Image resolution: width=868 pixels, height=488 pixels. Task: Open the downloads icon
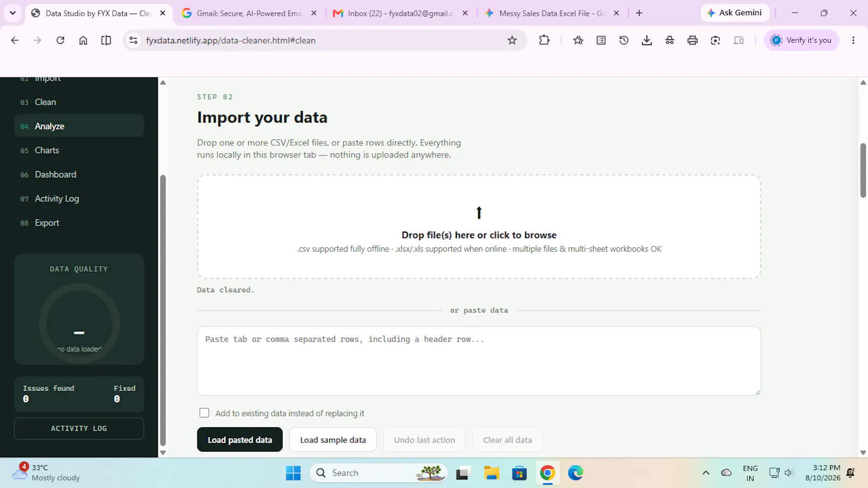click(x=647, y=40)
